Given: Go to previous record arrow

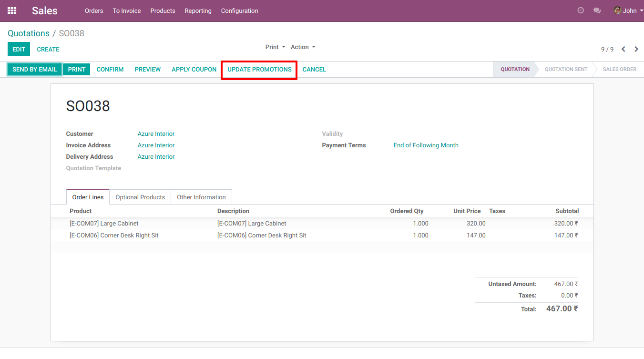Looking at the screenshot, I should (623, 49).
